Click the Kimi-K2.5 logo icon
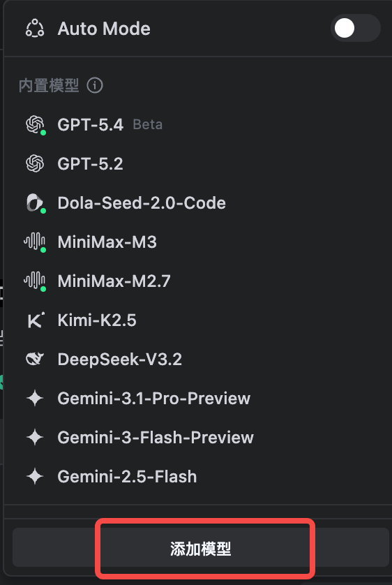The height and width of the screenshot is (585, 392). click(36, 320)
